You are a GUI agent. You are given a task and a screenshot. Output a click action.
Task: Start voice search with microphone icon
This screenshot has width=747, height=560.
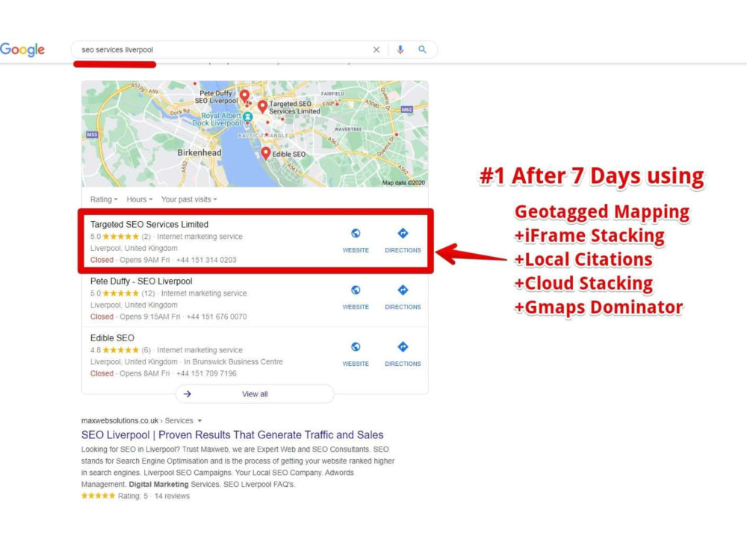coord(400,49)
